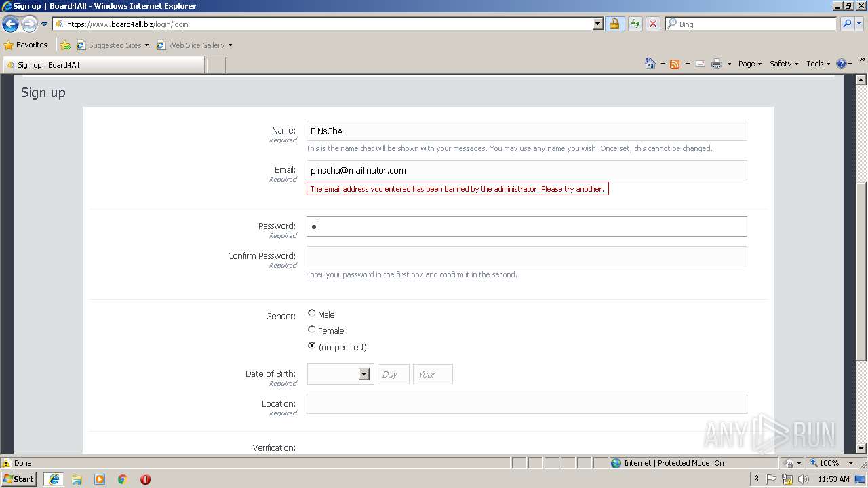Click the status bar warning icon
The height and width of the screenshot is (488, 868).
point(7,463)
